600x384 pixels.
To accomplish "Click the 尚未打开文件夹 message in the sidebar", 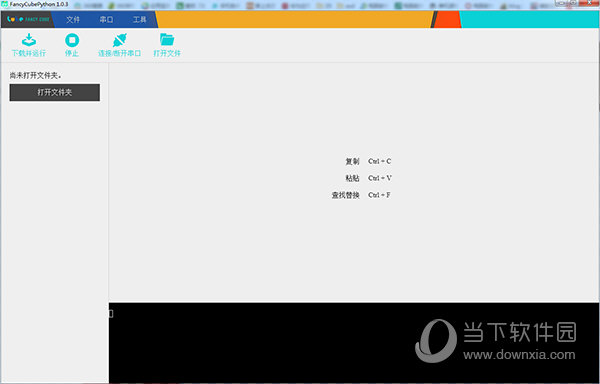I will click(36, 75).
